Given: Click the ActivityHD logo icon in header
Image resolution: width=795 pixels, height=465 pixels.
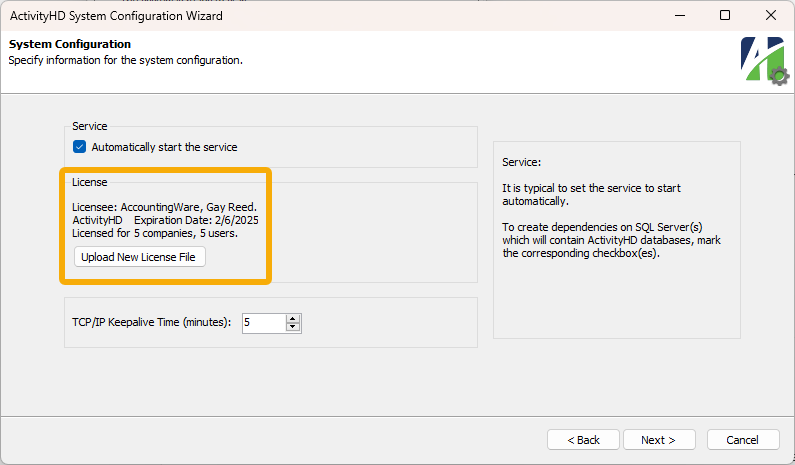Looking at the screenshot, I should click(764, 60).
